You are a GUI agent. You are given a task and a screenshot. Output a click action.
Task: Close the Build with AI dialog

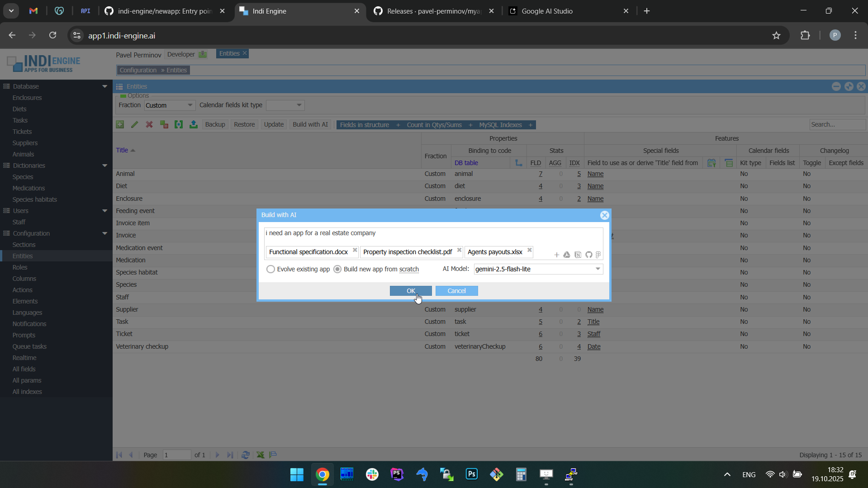604,215
